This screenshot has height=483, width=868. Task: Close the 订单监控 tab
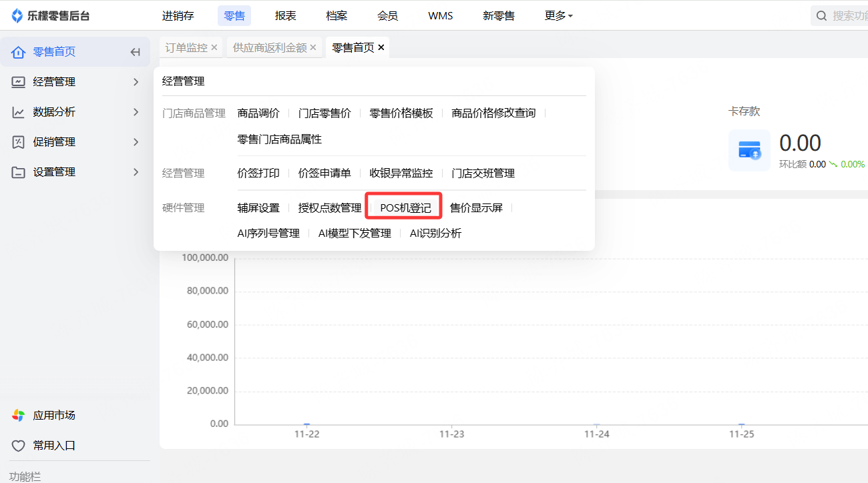(214, 47)
